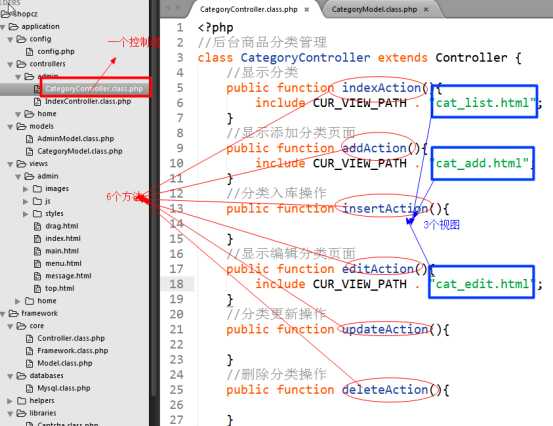Click the databases folder icon
The image size is (553, 426).
[22, 376]
